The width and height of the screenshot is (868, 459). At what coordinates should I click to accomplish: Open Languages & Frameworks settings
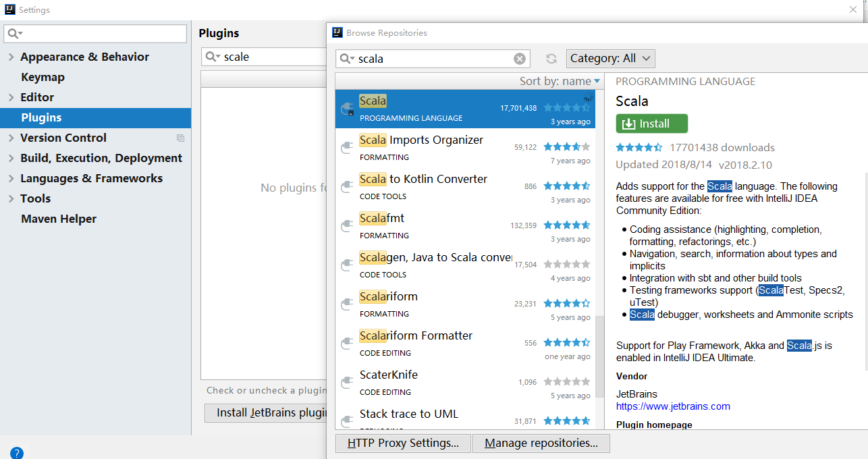(91, 178)
